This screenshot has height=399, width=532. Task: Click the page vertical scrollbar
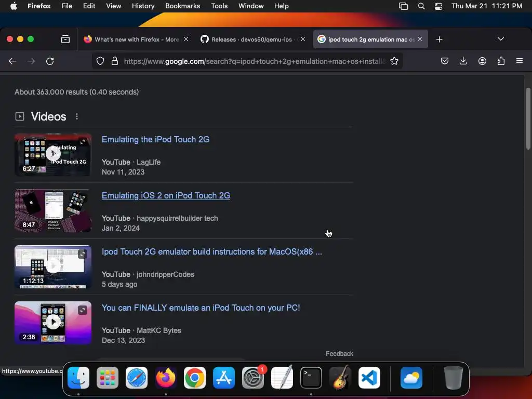[x=528, y=119]
